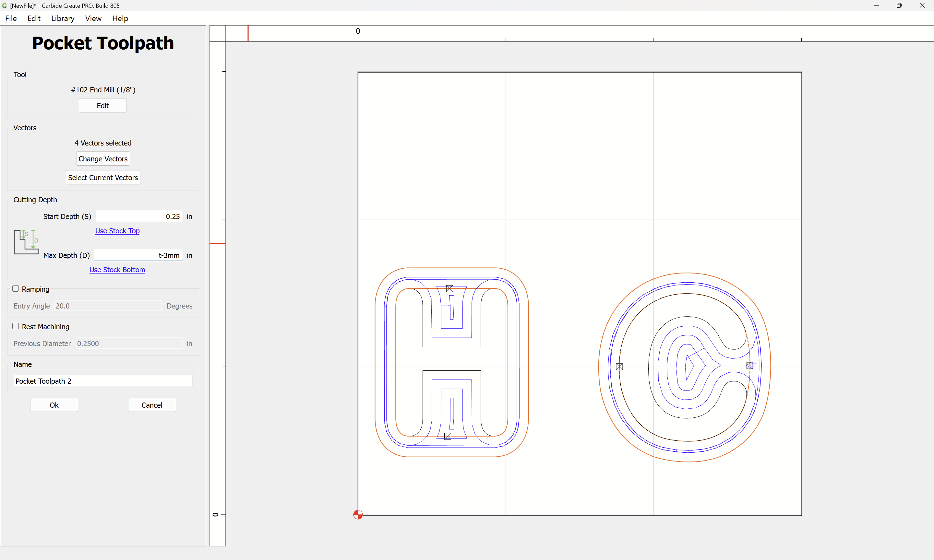
Task: Open the Library menu
Action: point(63,18)
